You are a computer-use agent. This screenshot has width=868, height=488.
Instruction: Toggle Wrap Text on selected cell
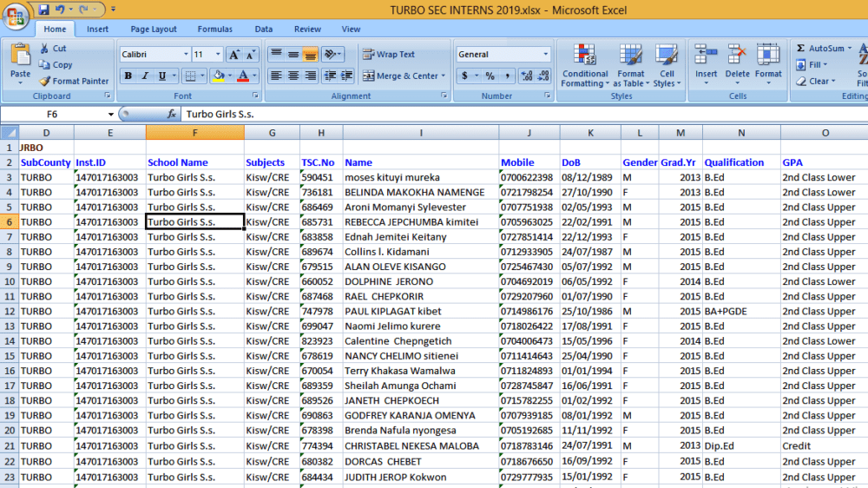pyautogui.click(x=389, y=55)
